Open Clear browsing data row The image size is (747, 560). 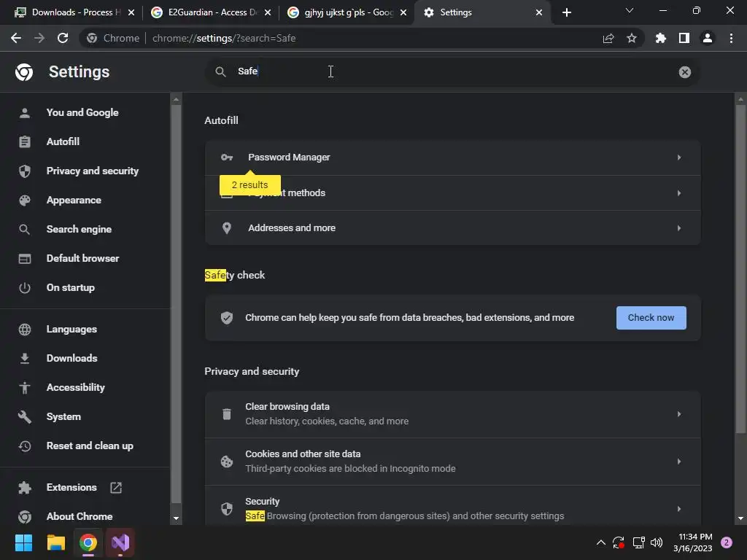point(452,414)
